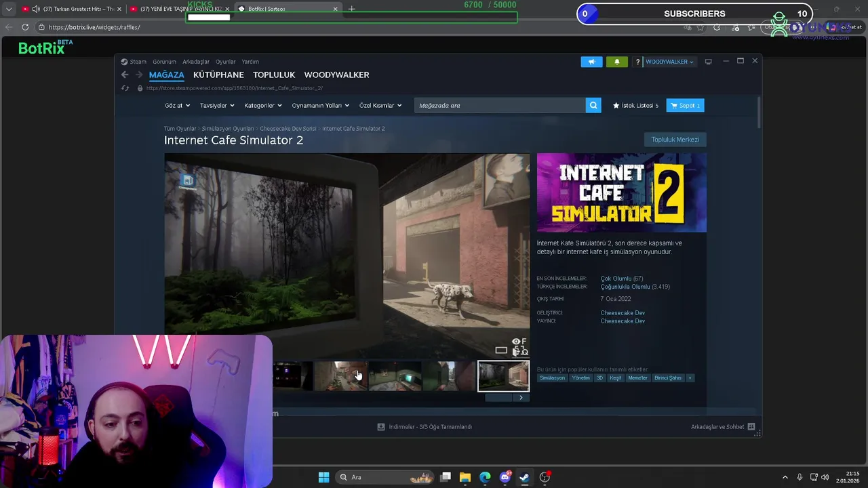Viewport: 868px width, 488px height.
Task: Open İstek Listesi wishlist
Action: (x=635, y=106)
